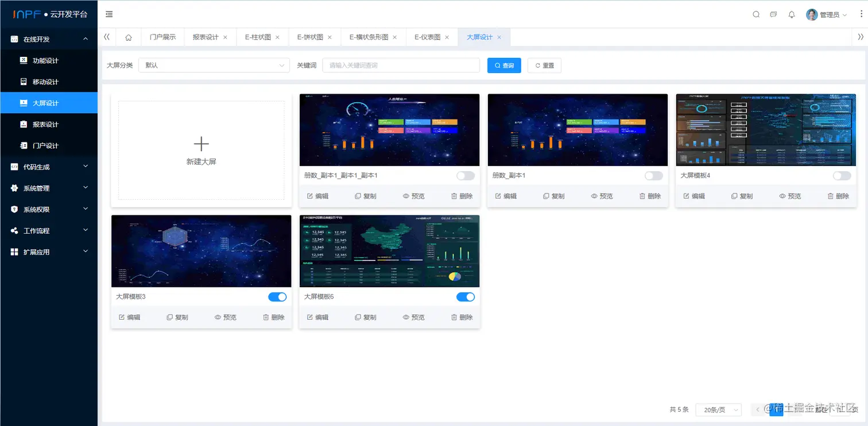Open the messages icon beside the search
The image size is (868, 426).
point(773,14)
